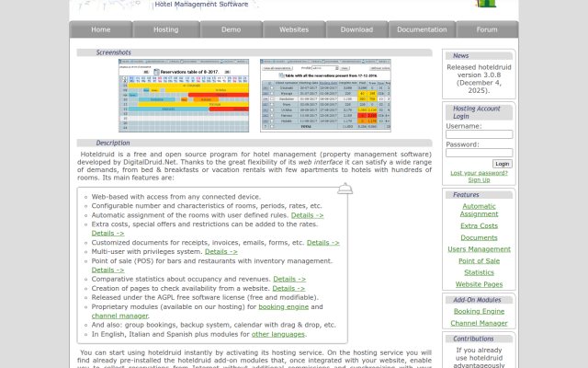Screen dimensions: 588x368
Task: Focus the Username input field
Action: point(479,134)
